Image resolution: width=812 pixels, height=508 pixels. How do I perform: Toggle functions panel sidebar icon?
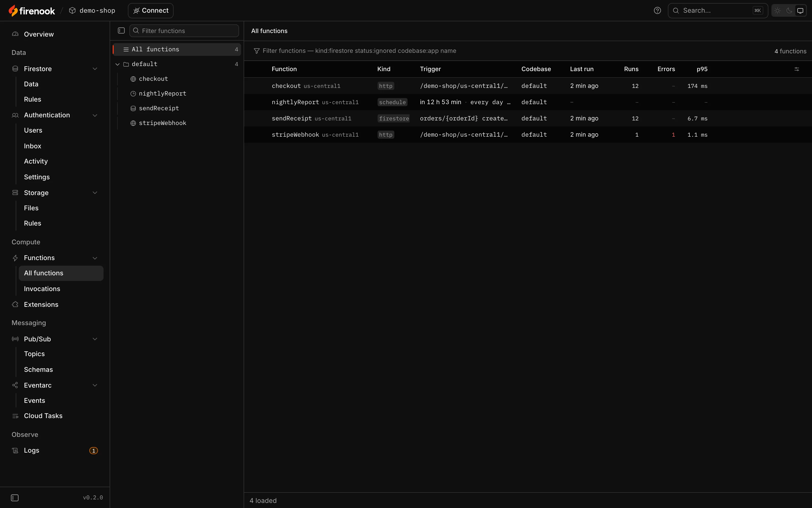coord(121,30)
